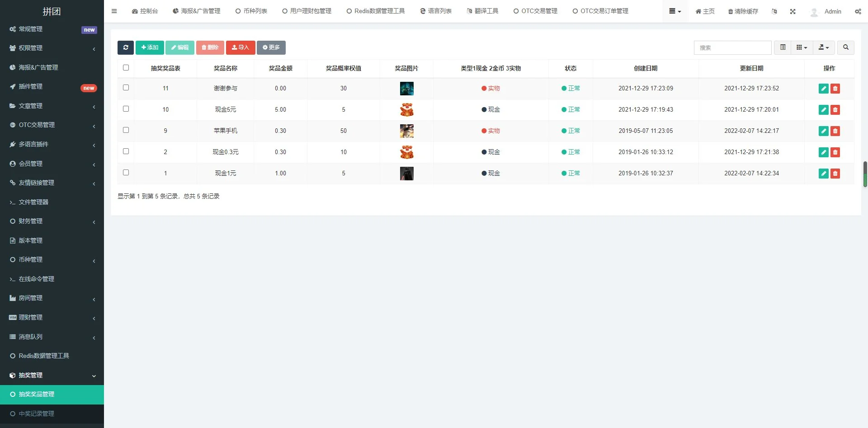Open the column visibility grid dropdown
Image resolution: width=868 pixels, height=428 pixels.
click(x=802, y=47)
